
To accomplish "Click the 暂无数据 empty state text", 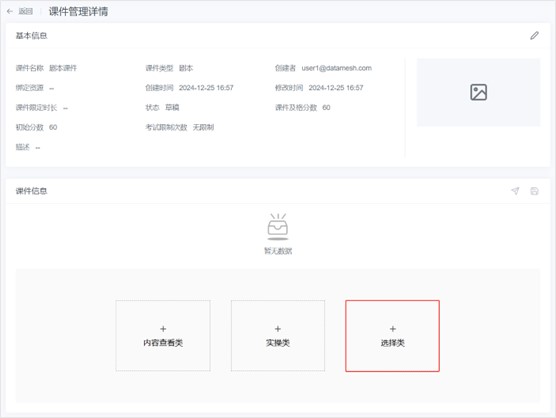I will [x=278, y=251].
